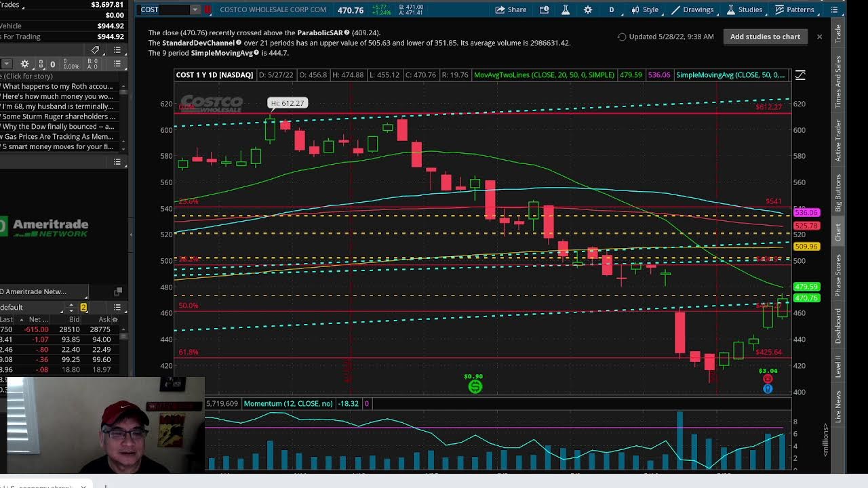Click the refresh icon next to Updated timestamp
Image resolution: width=868 pixels, height=488 pixels.
tap(622, 37)
